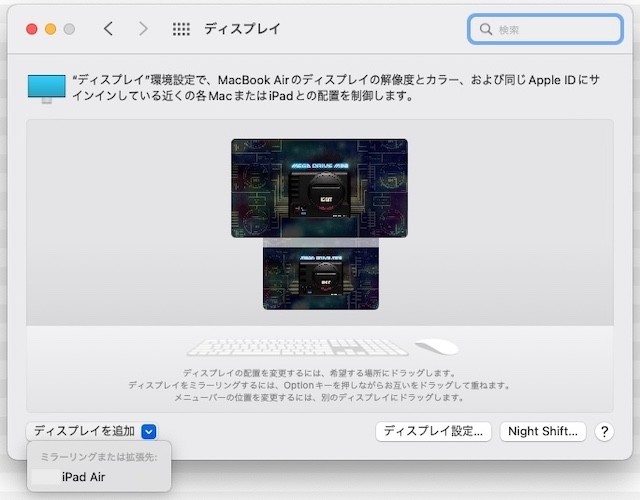Click the ディスプレイ window title
The height and width of the screenshot is (500, 640).
click(242, 29)
